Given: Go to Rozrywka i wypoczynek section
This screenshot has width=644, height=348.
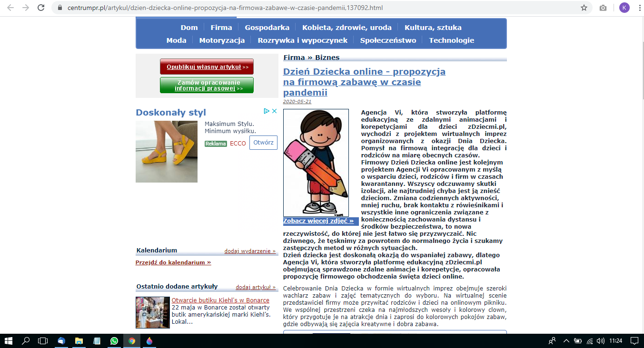Looking at the screenshot, I should 302,40.
